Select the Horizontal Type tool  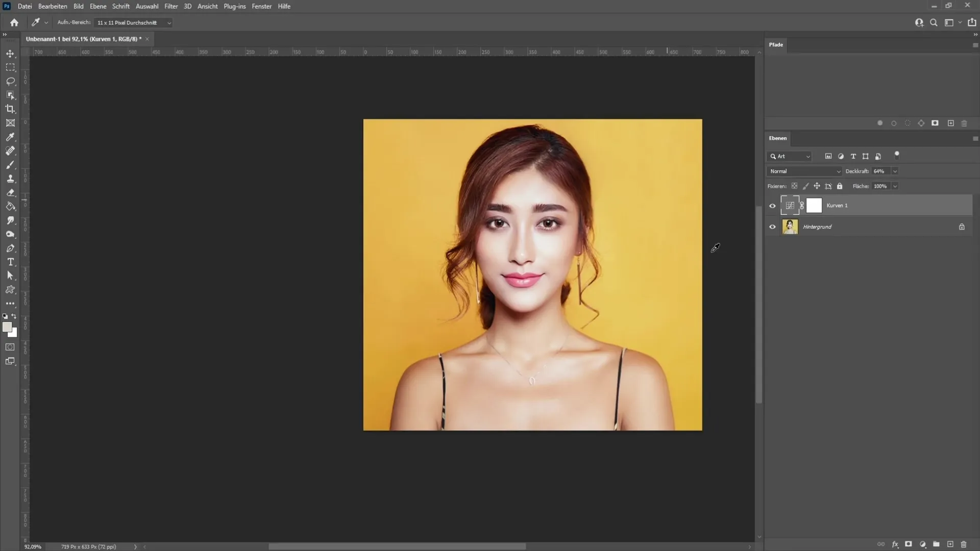10,262
